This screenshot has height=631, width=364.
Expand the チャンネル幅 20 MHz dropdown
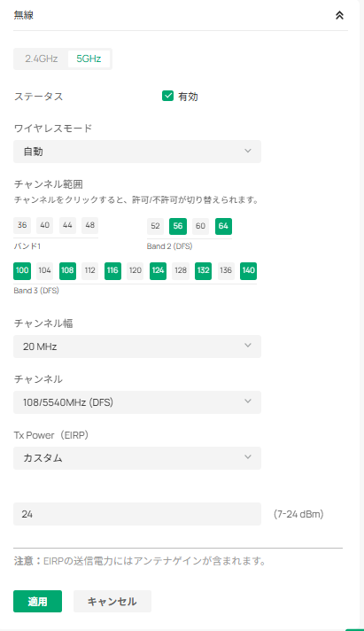[137, 347]
